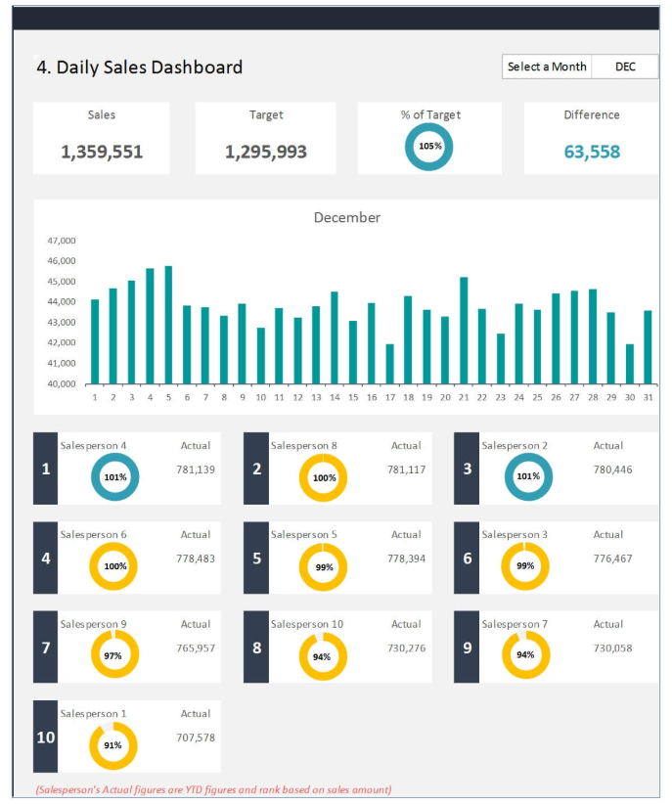Select the Target value 1,295,993

pyautogui.click(x=266, y=152)
